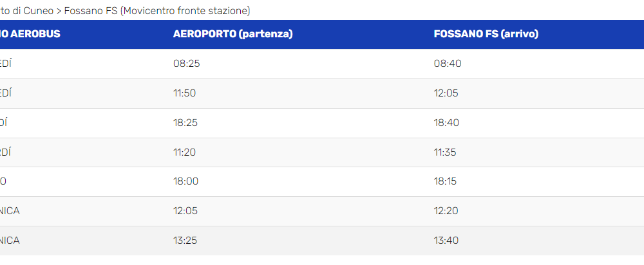Select the 18:25 departure time
Viewport: 644px width, 265px height.
(x=186, y=123)
